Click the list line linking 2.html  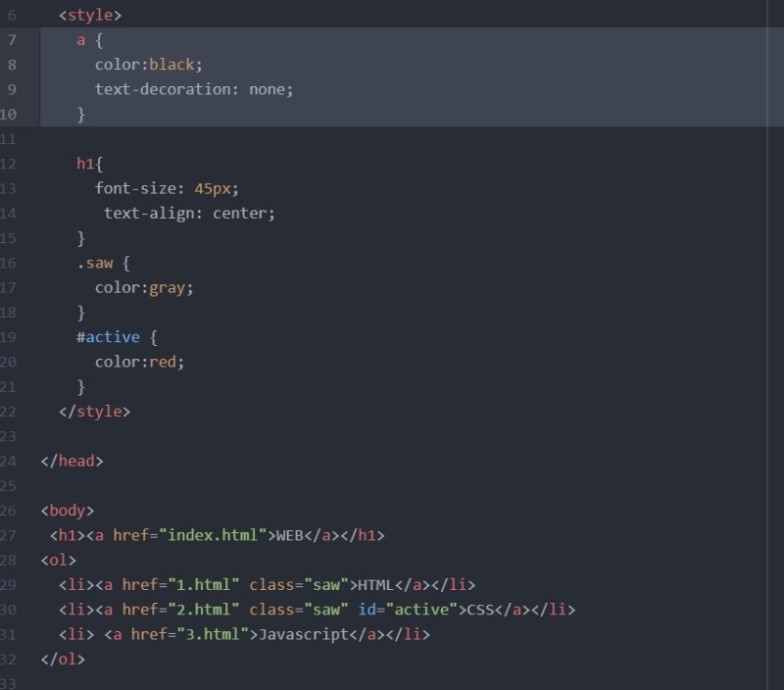click(317, 610)
